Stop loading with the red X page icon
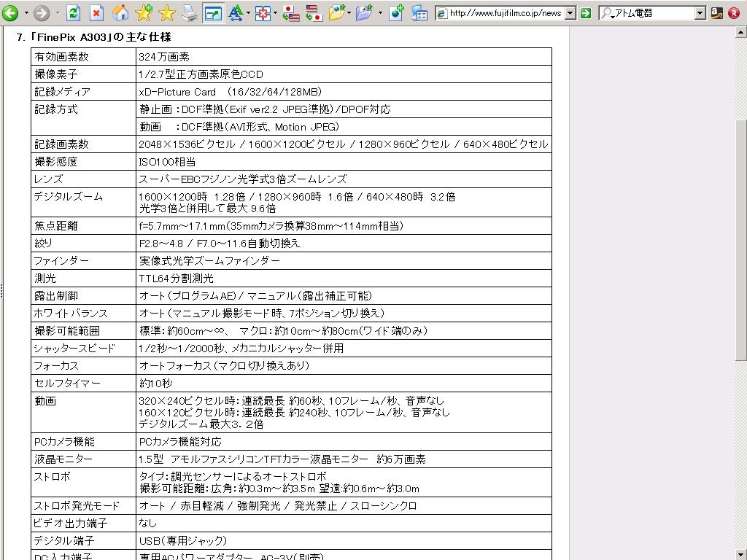The image size is (747, 560). point(96,13)
